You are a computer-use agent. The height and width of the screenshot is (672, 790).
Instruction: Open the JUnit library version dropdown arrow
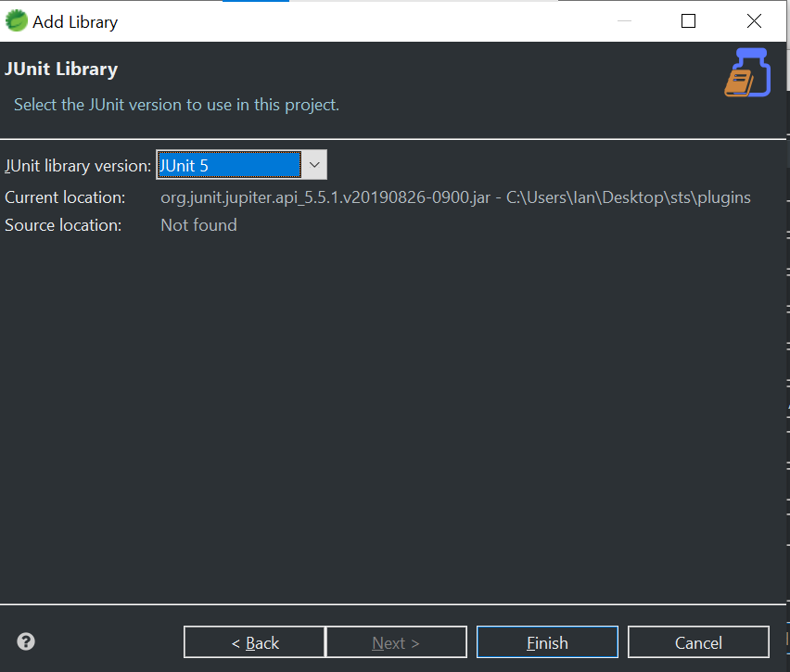pos(314,165)
